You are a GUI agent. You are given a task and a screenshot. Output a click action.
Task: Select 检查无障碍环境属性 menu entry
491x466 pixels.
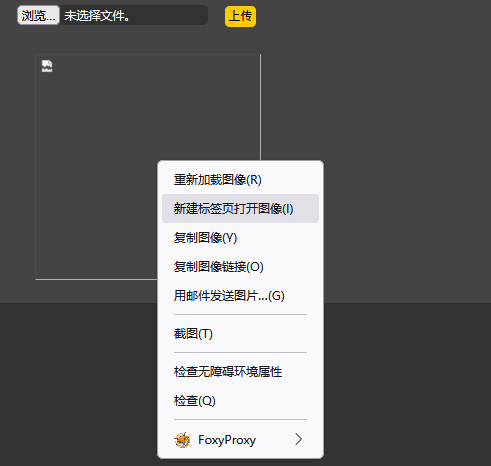coord(240,372)
